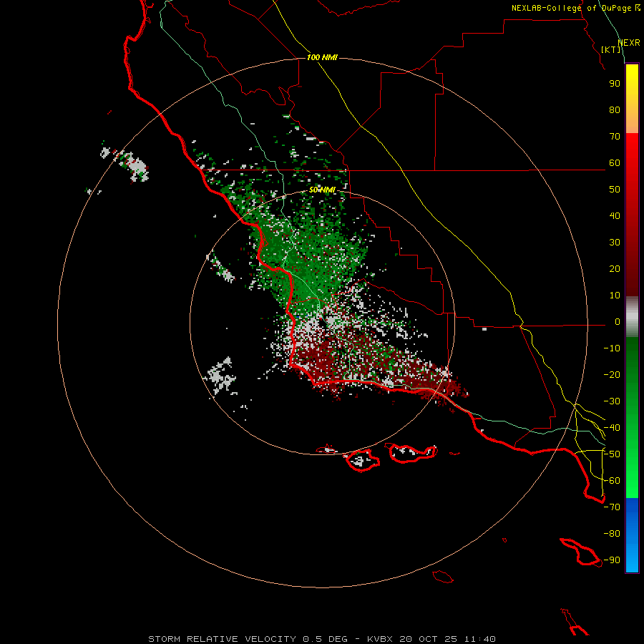
Task: Click the 20 value on velocity scale
Action: coord(615,269)
